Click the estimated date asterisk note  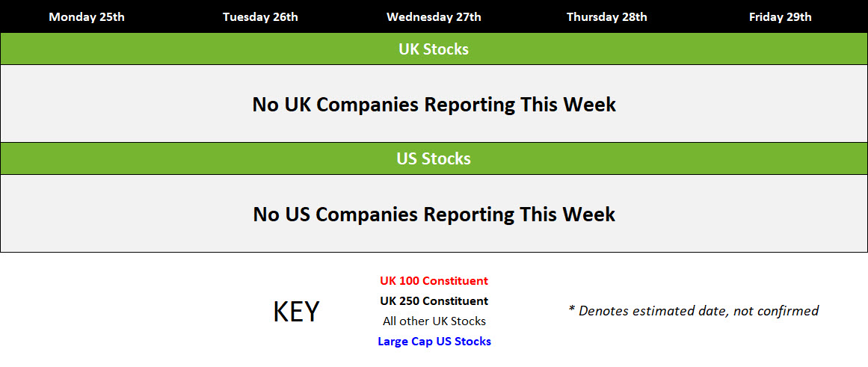point(694,311)
